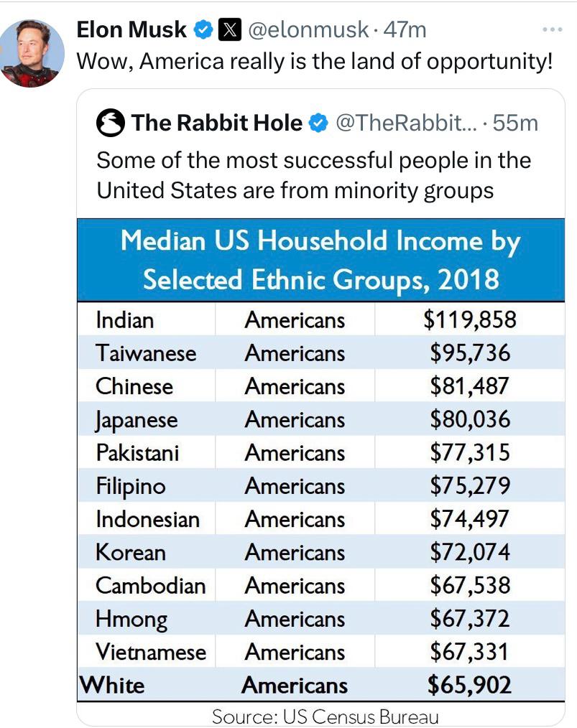
Task: Click the 'land of opportunity' post text
Action: coord(315,61)
